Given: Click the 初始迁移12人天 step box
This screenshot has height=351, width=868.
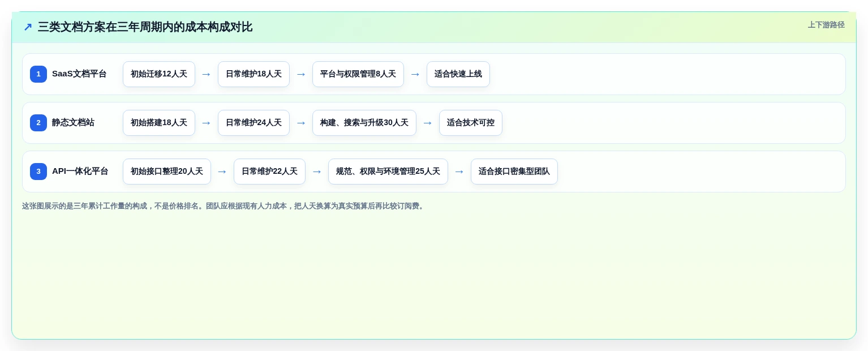Looking at the screenshot, I should [159, 74].
